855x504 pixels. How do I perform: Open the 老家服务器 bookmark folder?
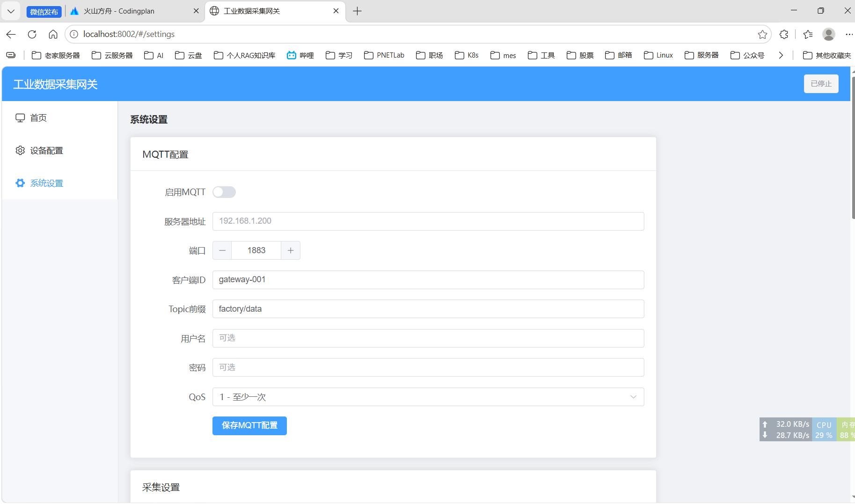(x=56, y=55)
